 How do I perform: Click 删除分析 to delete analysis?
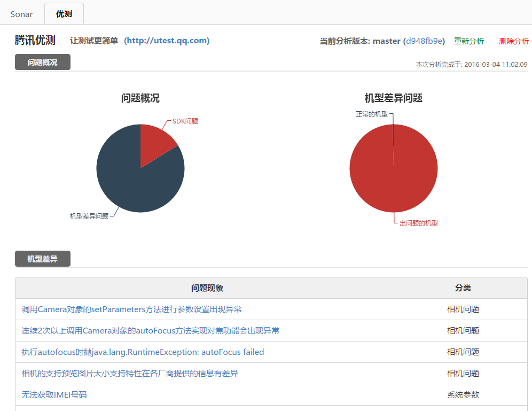[x=514, y=41]
